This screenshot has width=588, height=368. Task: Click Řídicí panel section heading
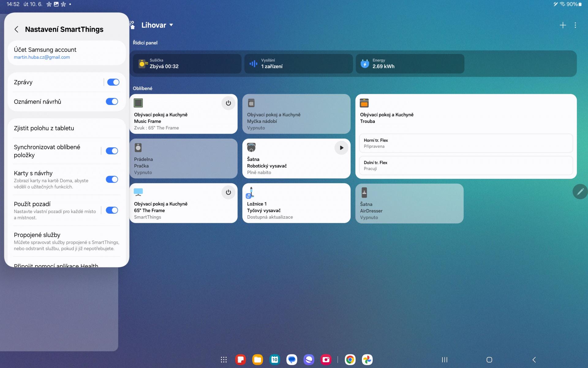pyautogui.click(x=145, y=43)
